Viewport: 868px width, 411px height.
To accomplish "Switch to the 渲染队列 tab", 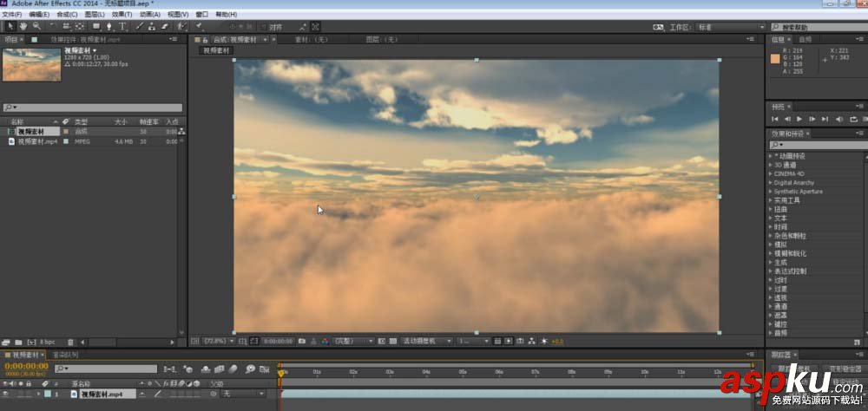I will pyautogui.click(x=65, y=355).
